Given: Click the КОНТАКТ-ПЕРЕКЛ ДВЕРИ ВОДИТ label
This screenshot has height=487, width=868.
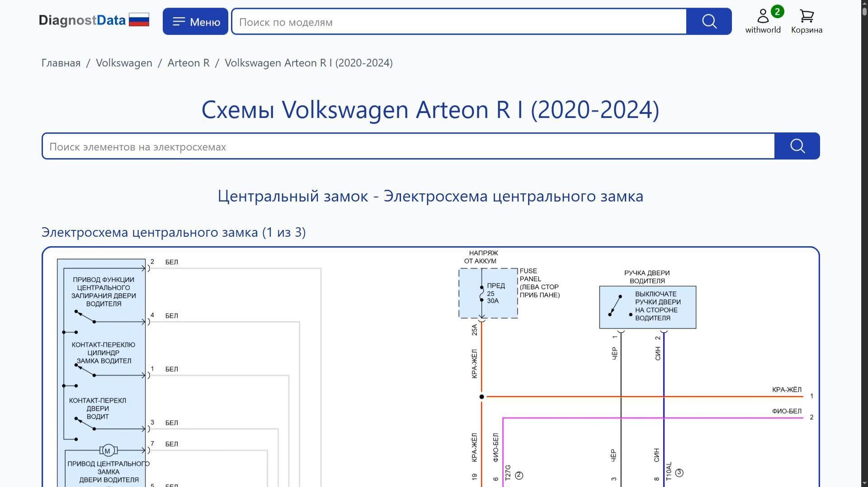Looking at the screenshot, I should click(x=98, y=408).
